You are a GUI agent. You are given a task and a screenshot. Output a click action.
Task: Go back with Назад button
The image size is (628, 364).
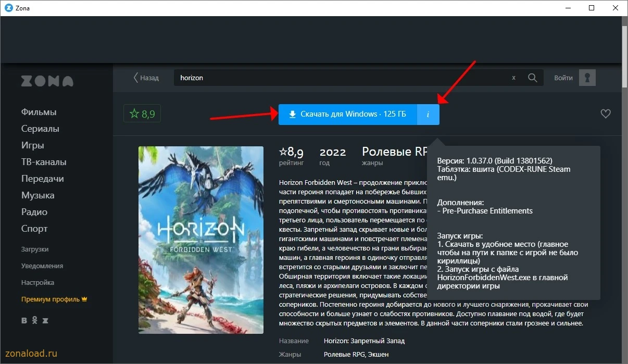[x=146, y=78]
